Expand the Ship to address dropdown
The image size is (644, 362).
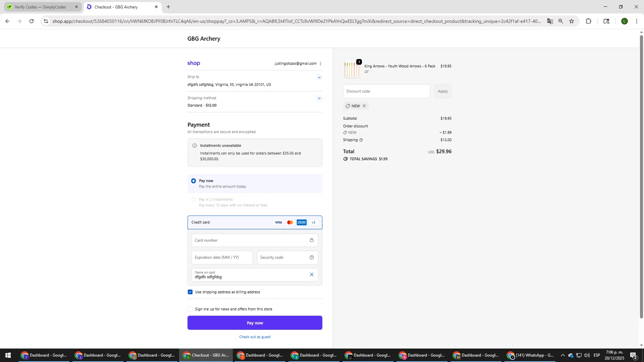pyautogui.click(x=319, y=78)
